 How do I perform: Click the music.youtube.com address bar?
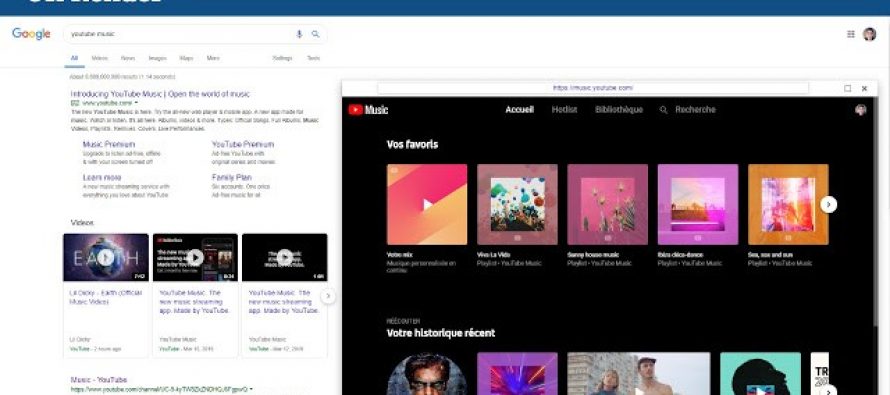pos(593,89)
